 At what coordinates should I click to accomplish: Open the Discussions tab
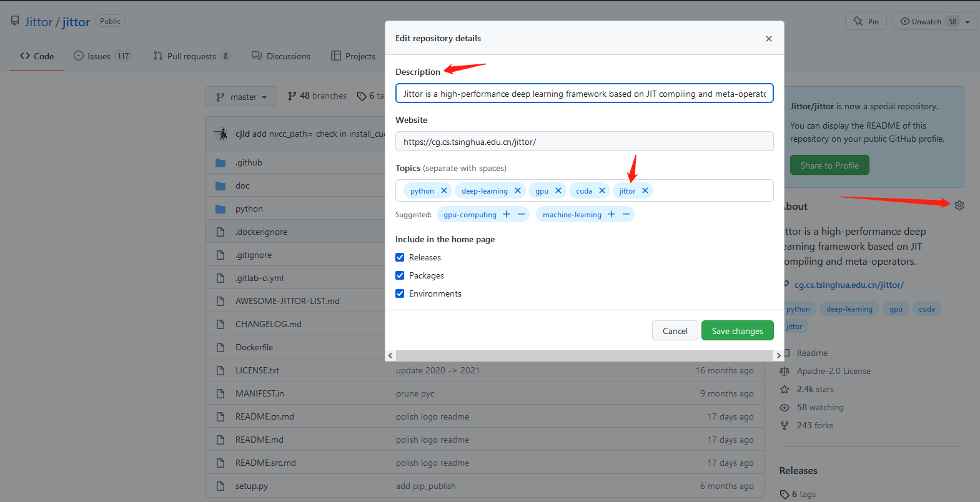click(x=281, y=56)
